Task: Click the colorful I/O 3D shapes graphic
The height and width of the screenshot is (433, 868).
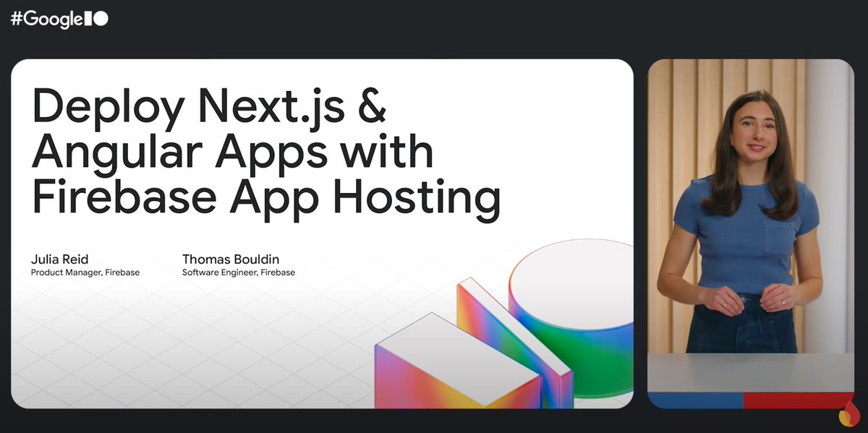Action: [x=503, y=325]
